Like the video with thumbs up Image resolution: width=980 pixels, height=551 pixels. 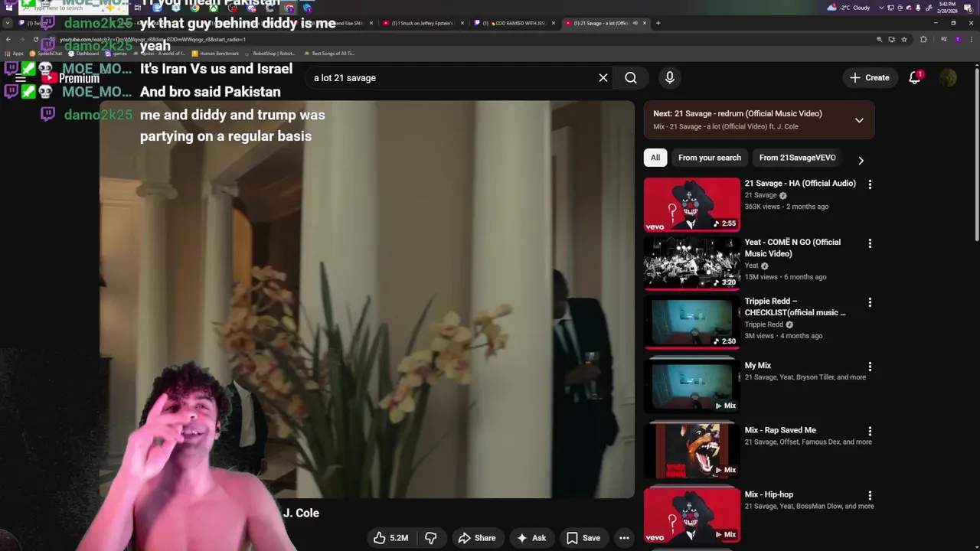pos(391,538)
